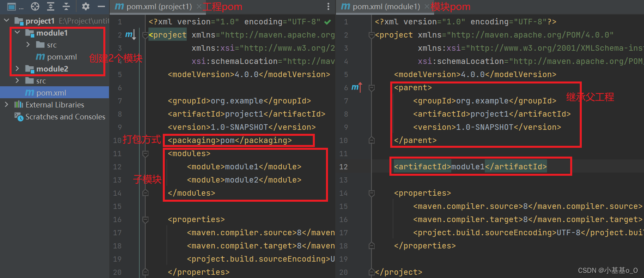Click <groupId>org.example</groupId> in project1 pom
The height and width of the screenshot is (278, 644).
click(x=239, y=101)
